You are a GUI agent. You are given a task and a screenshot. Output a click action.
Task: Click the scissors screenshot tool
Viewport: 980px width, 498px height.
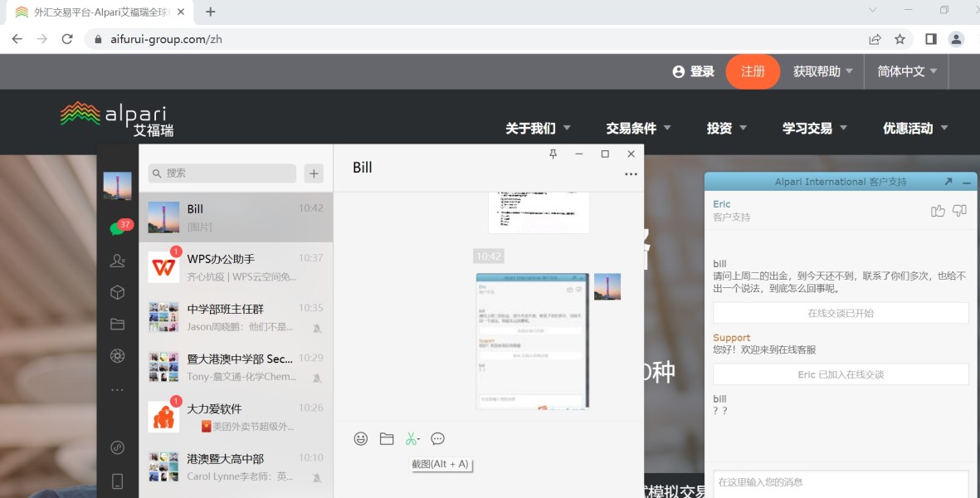(410, 438)
